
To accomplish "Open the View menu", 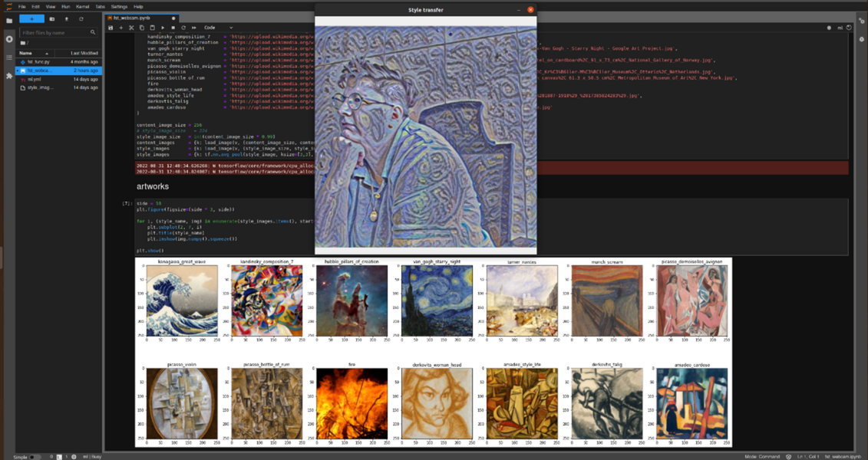I will click(x=51, y=7).
